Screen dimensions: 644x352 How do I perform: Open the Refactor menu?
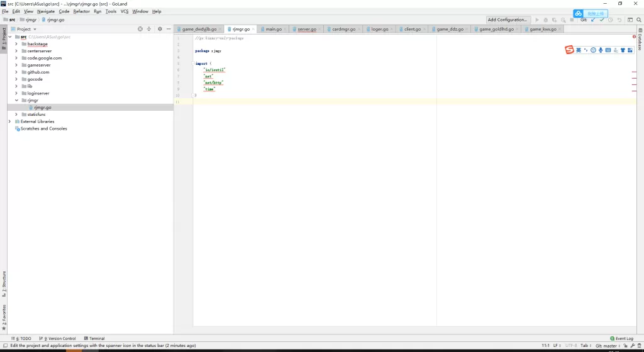click(x=81, y=11)
